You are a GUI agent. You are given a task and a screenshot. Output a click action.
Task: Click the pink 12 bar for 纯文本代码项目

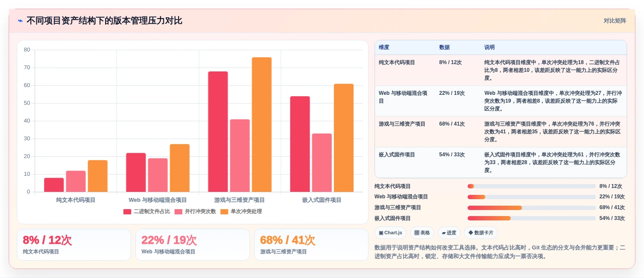tap(76, 181)
